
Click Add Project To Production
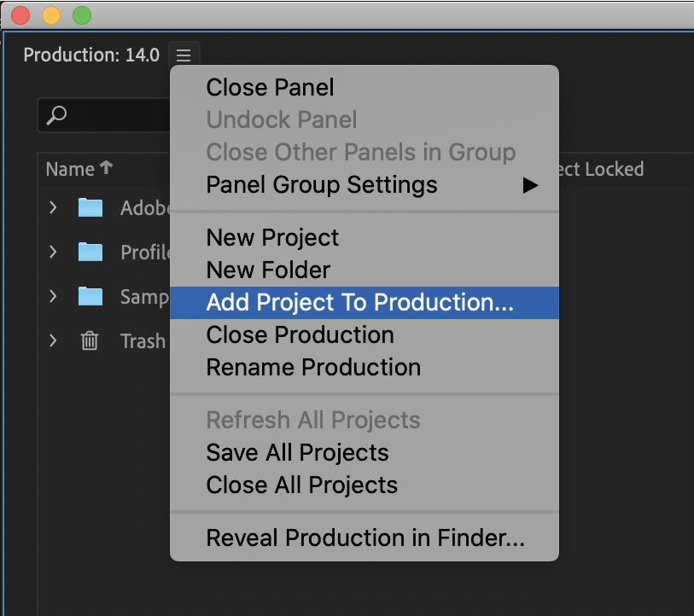click(359, 302)
